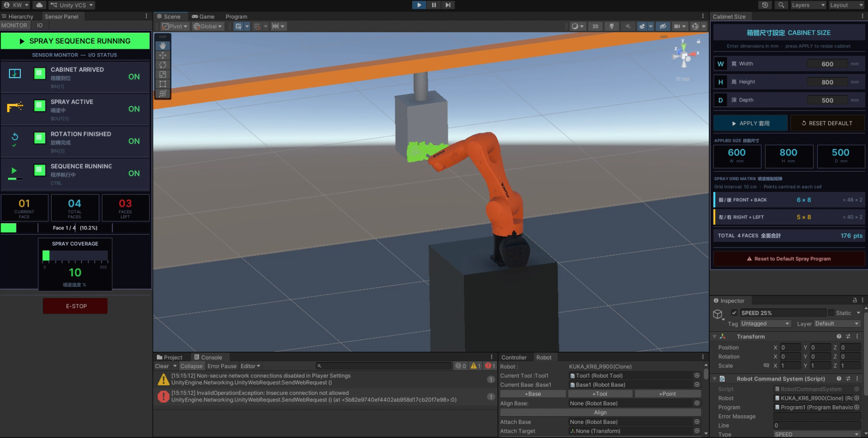Select the Rect transform tool

click(x=163, y=84)
